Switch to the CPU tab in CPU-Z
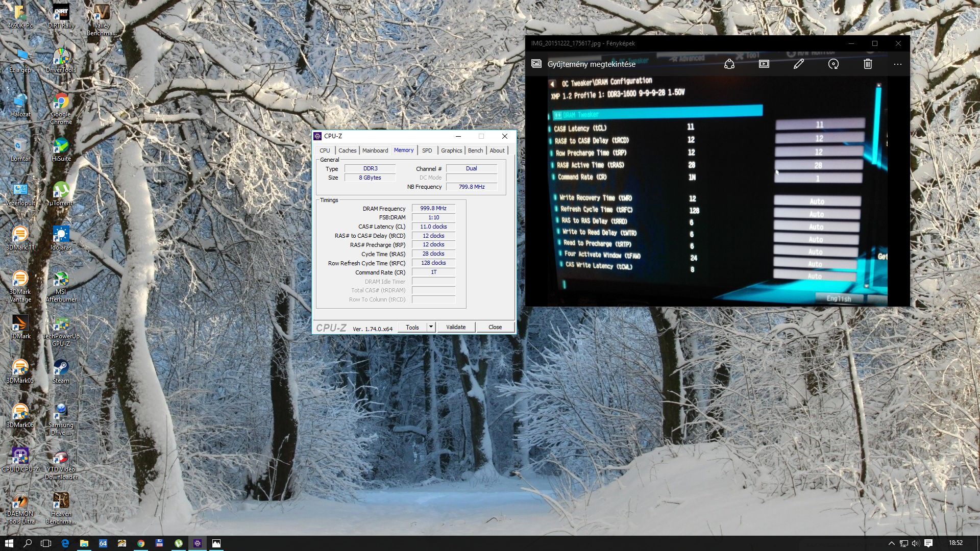 (x=325, y=151)
